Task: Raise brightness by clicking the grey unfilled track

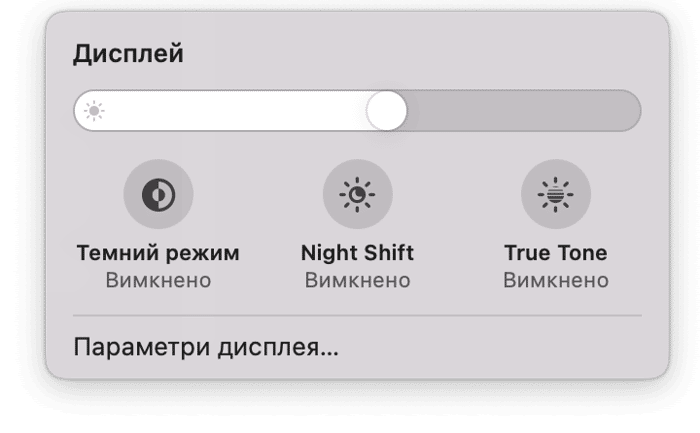Action: coord(523,111)
